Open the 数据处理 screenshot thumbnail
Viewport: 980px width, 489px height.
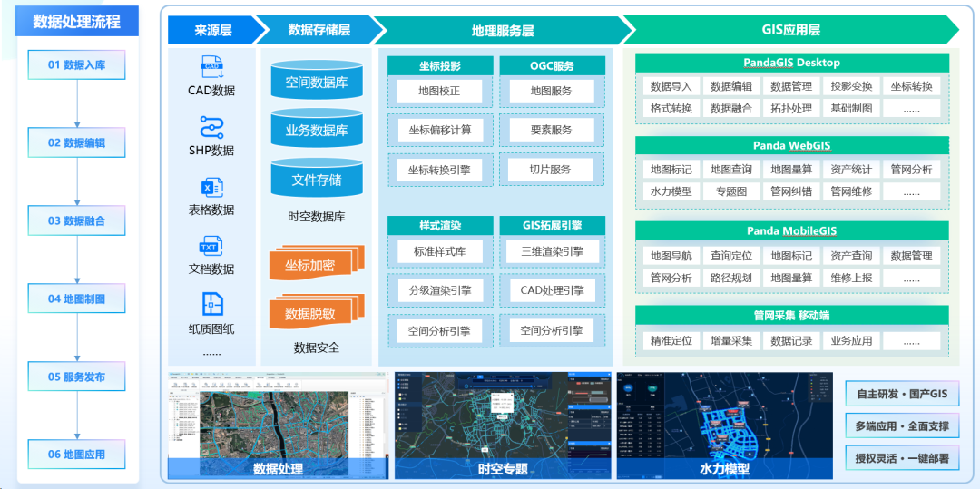pos(278,425)
